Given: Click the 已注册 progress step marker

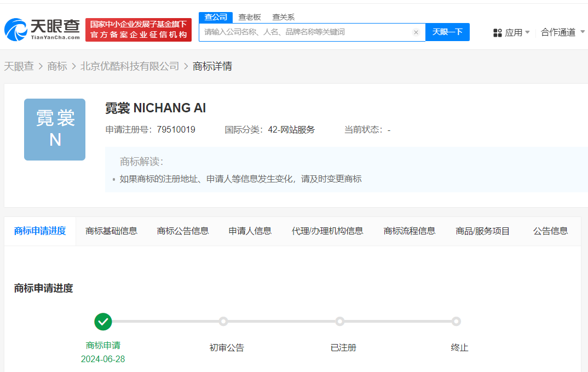Looking at the screenshot, I should [x=340, y=322].
